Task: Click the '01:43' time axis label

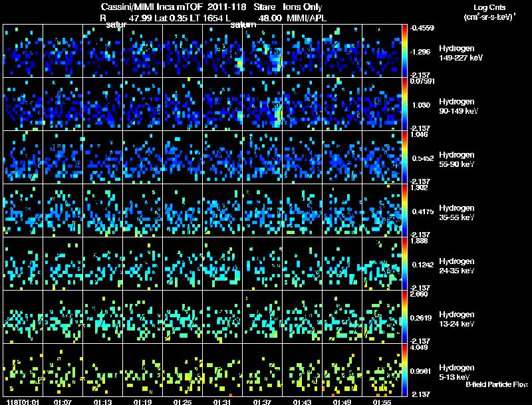Action: click(x=302, y=402)
